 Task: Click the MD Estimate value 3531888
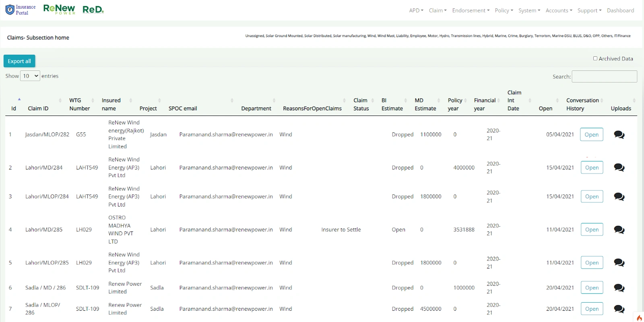click(464, 229)
